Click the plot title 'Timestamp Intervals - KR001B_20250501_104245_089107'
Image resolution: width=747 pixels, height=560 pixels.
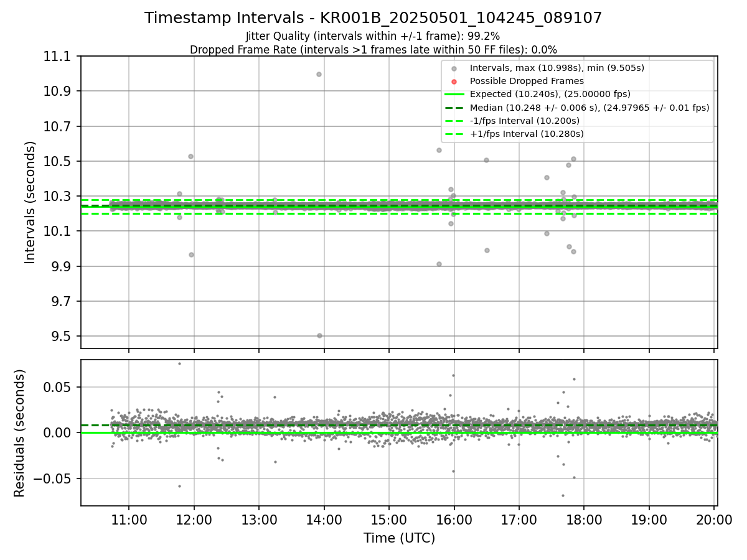(373, 18)
